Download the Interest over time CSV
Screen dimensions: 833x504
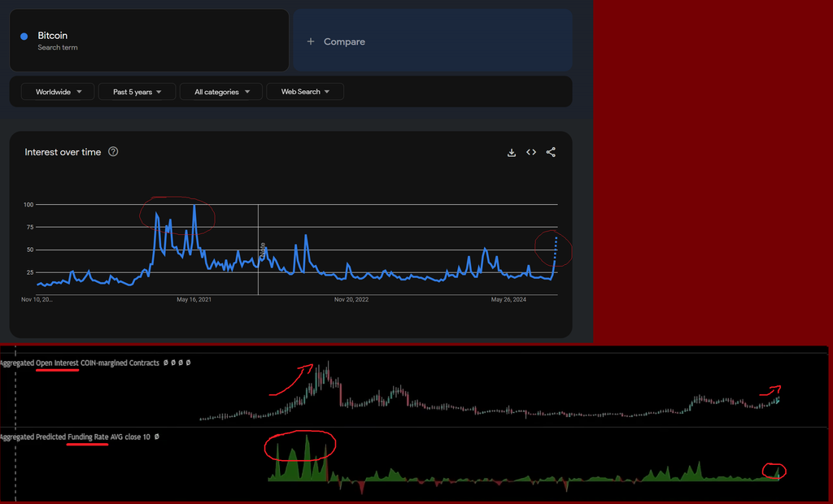coord(512,153)
